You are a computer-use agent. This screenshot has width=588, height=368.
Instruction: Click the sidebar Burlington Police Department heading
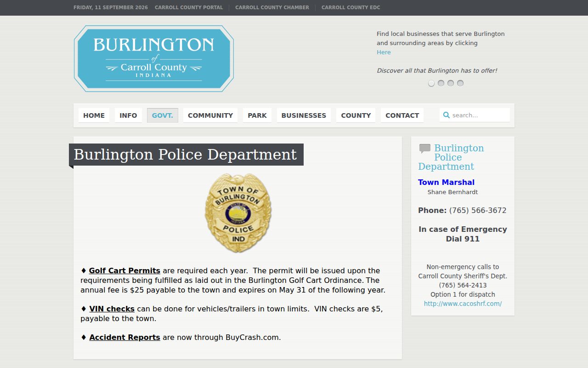pos(451,157)
